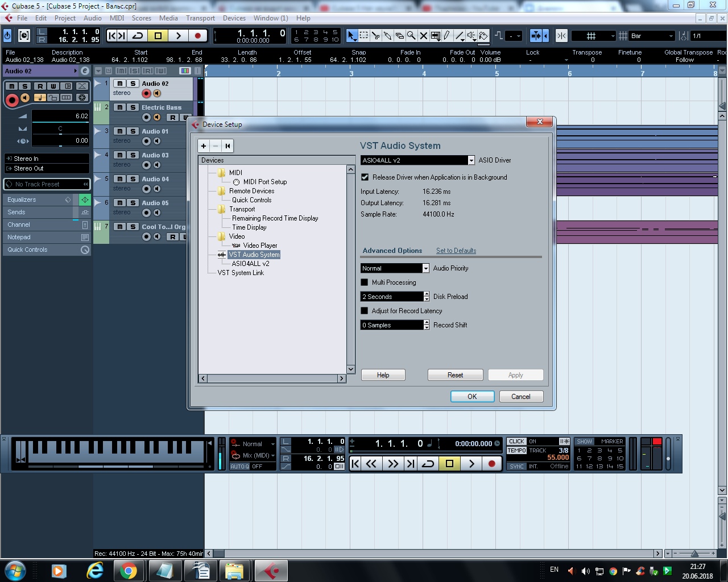Click Cancel in Device Setup
Screen dimensions: 728x582
point(520,397)
